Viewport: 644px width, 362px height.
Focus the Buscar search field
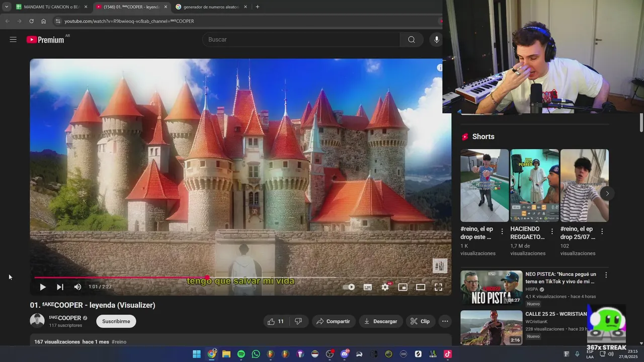301,40
